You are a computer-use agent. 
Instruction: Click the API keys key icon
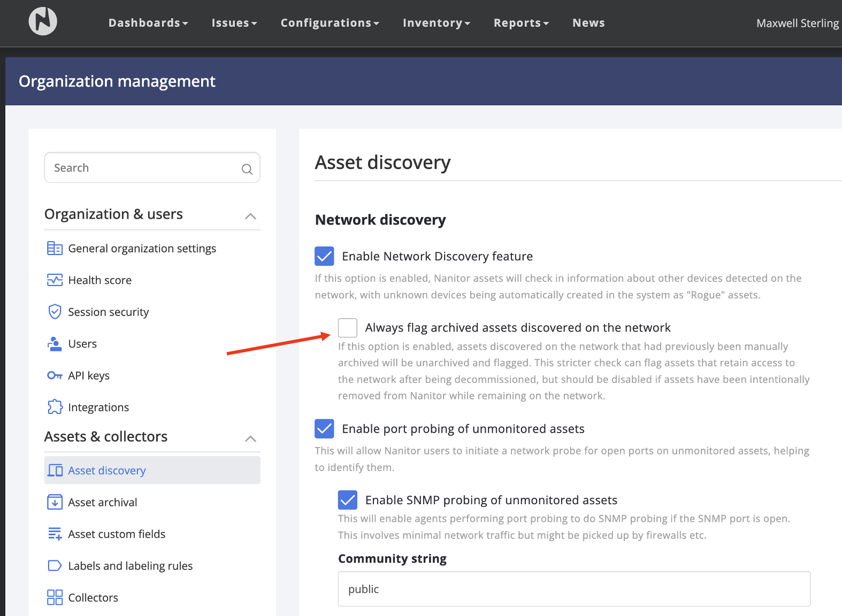pos(55,375)
